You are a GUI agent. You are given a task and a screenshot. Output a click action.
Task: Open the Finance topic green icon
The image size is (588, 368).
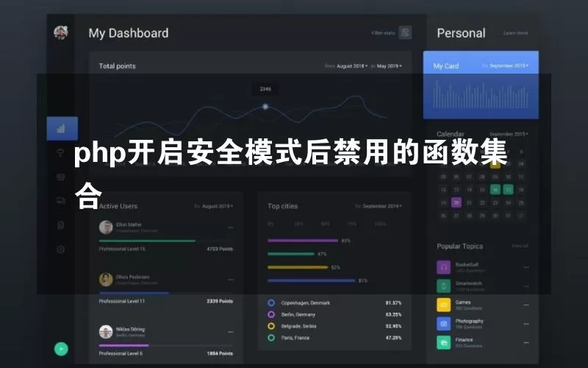444,342
